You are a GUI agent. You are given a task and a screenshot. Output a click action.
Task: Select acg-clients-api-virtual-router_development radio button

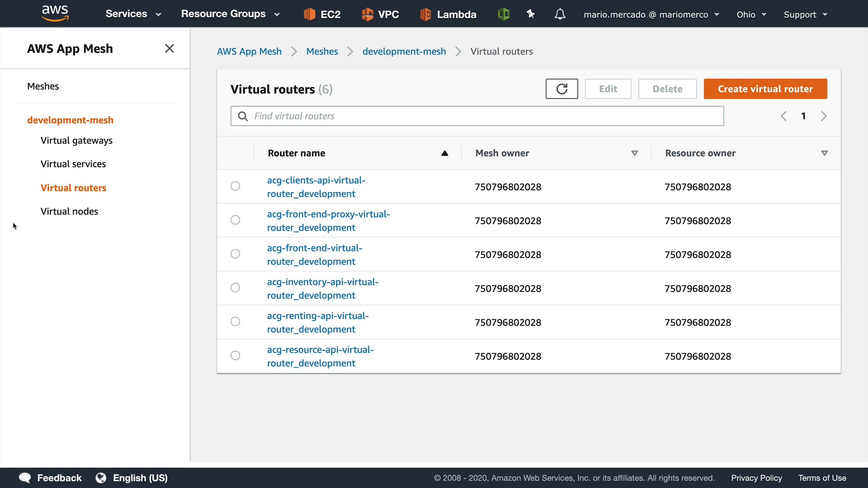[235, 186]
